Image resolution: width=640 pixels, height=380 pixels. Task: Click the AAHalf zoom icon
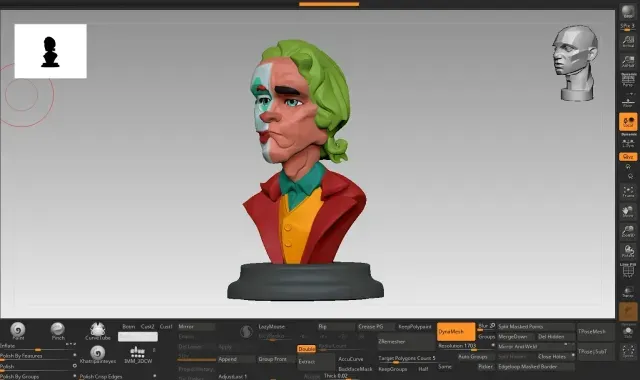click(628, 62)
